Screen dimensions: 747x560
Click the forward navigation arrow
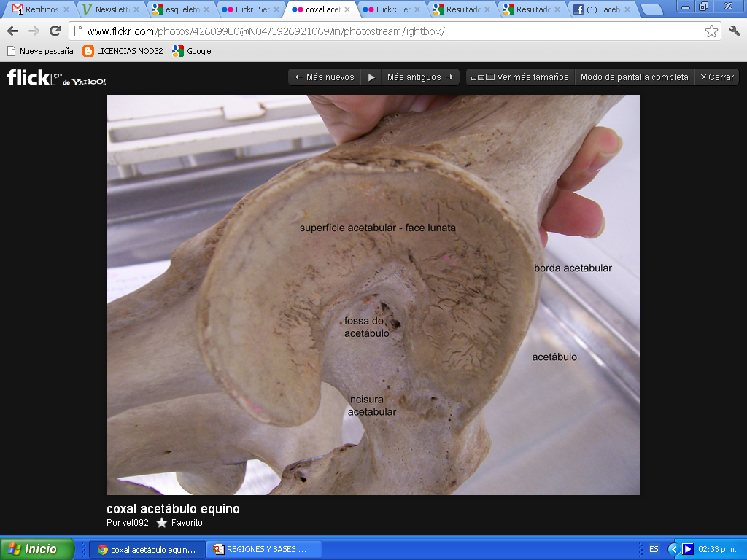pos(32,32)
